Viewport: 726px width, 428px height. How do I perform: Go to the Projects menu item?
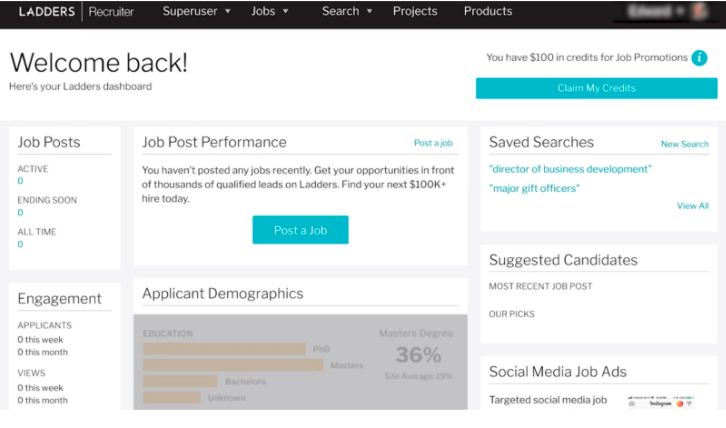coord(415,11)
